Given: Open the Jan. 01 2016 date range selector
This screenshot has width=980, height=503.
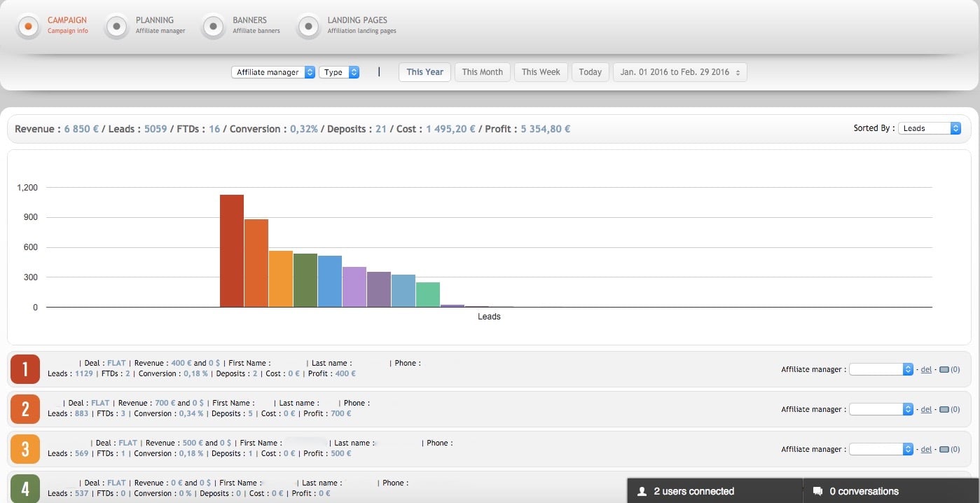Looking at the screenshot, I should (679, 72).
